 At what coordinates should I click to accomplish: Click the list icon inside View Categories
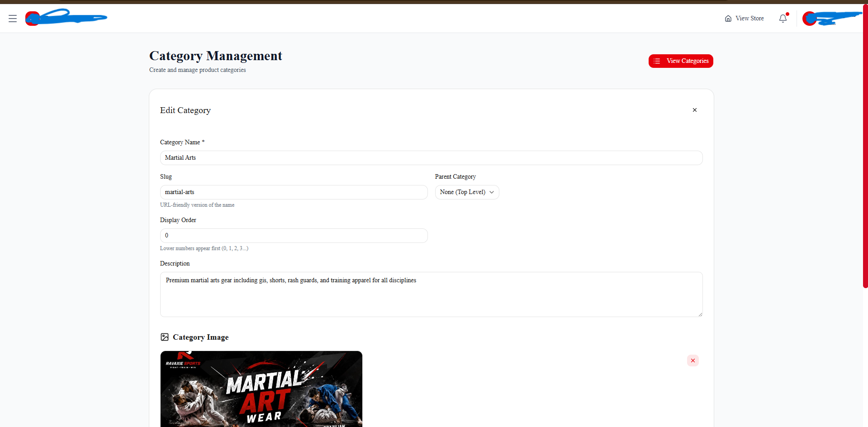(657, 61)
